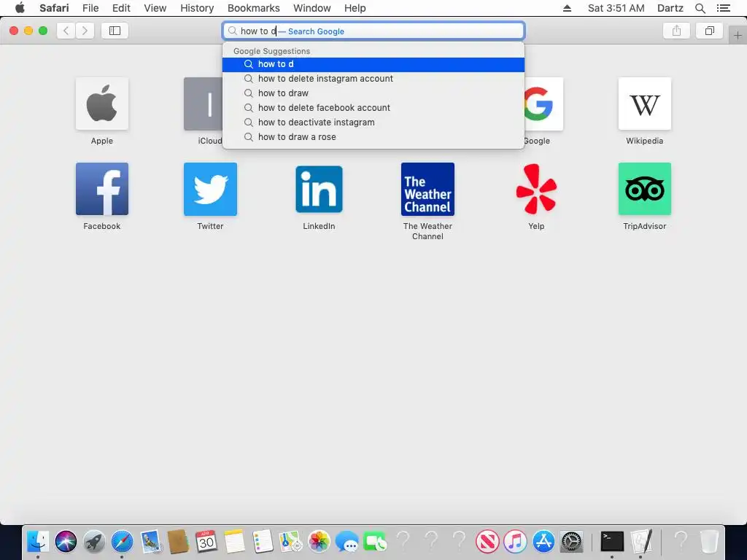Open The Weather Channel favorite tile
The height and width of the screenshot is (560, 747).
pyautogui.click(x=427, y=189)
